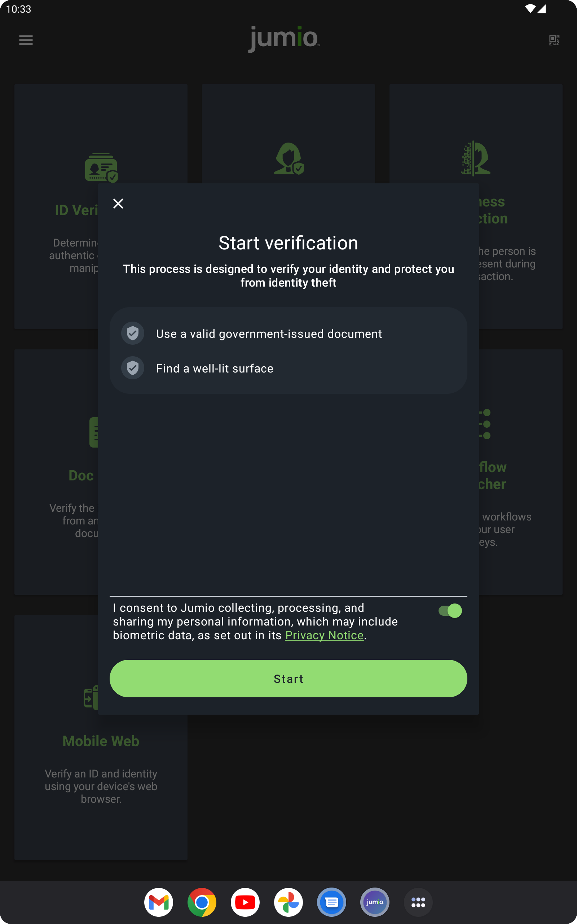Tap the QR code scanner icon

point(554,40)
